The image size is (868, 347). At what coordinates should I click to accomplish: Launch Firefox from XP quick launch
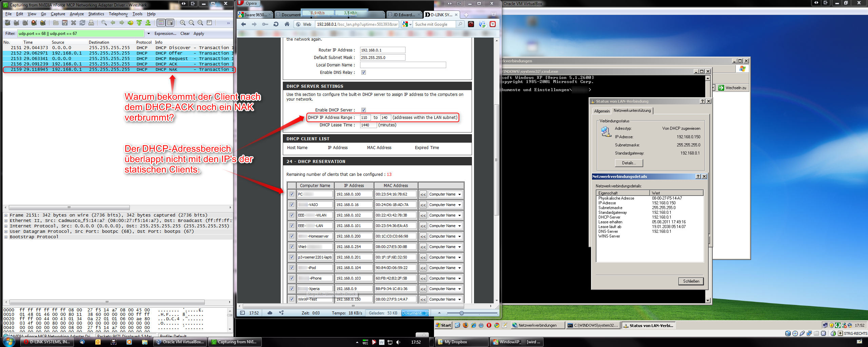[x=466, y=325]
